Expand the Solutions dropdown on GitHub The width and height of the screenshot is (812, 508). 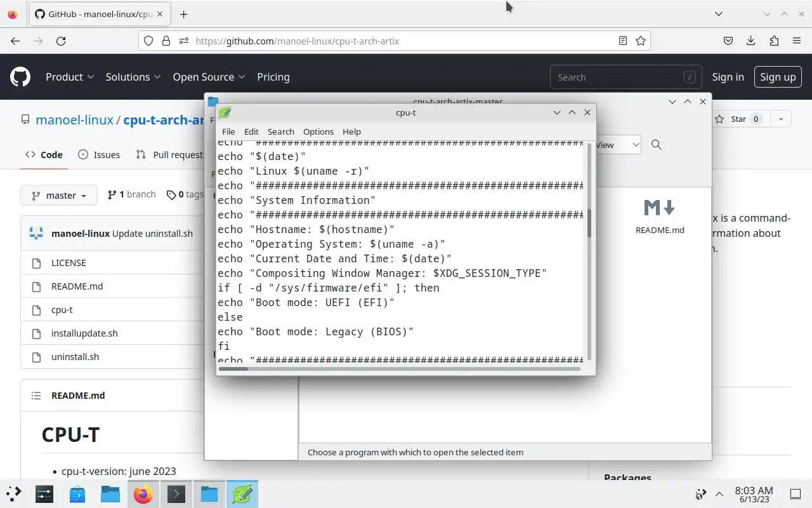pos(133,77)
